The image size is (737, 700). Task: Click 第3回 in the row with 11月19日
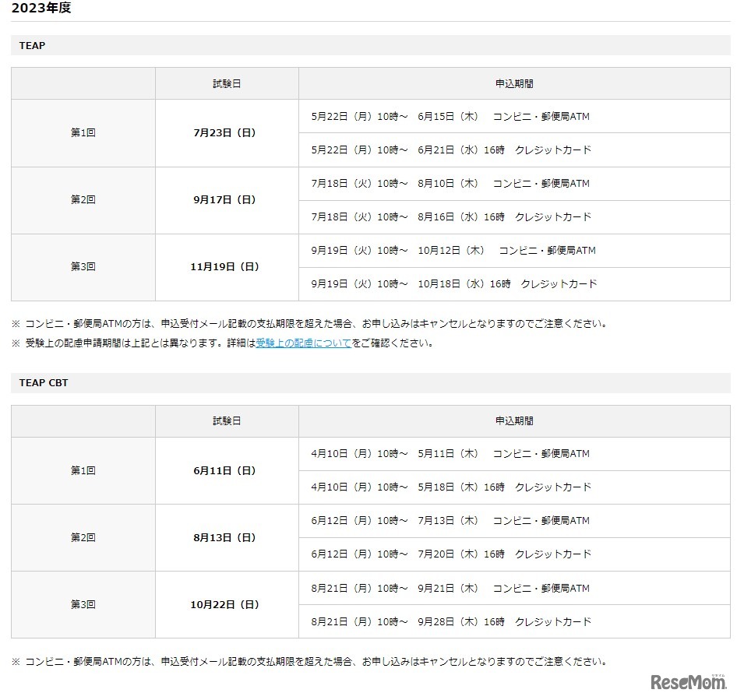(x=83, y=267)
